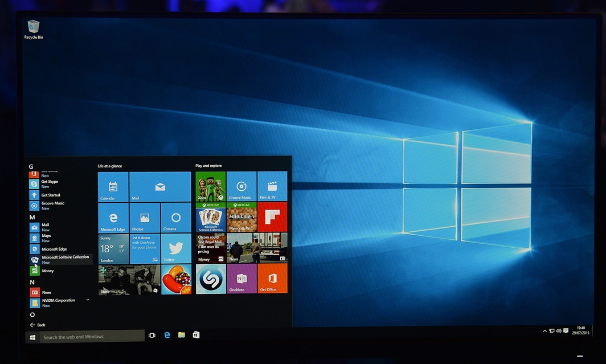Open the London weather live tile
The width and height of the screenshot is (606, 364).
click(113, 248)
